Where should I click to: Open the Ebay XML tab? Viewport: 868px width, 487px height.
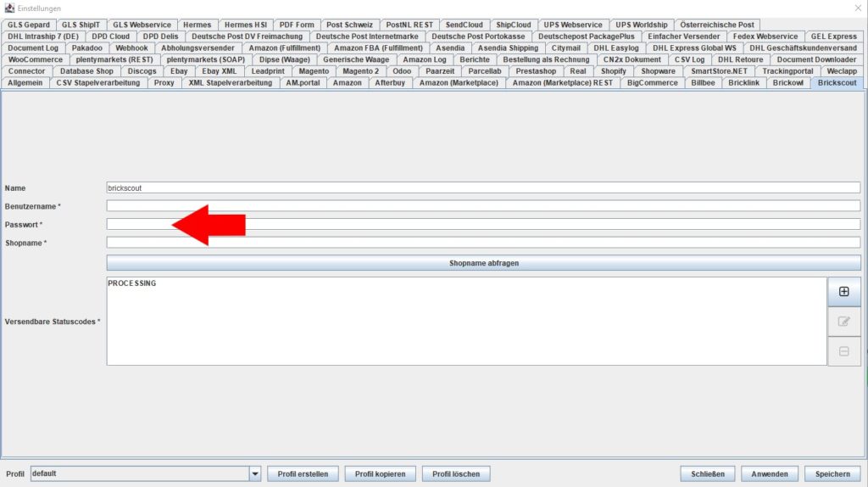[220, 71]
